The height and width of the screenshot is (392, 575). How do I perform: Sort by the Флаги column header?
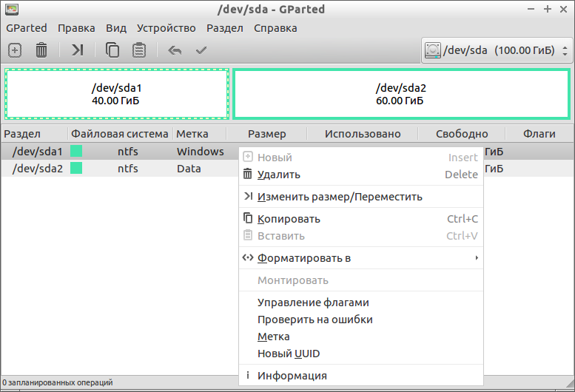coord(539,134)
